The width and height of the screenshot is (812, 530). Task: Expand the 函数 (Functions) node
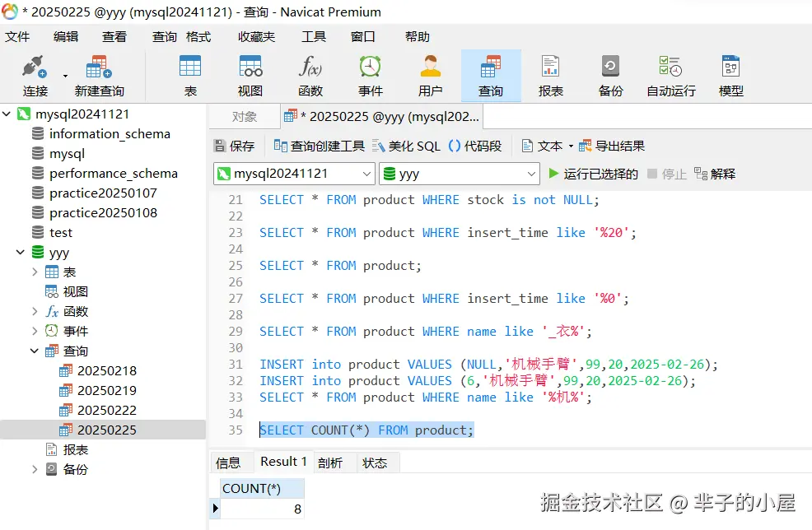pyautogui.click(x=35, y=311)
